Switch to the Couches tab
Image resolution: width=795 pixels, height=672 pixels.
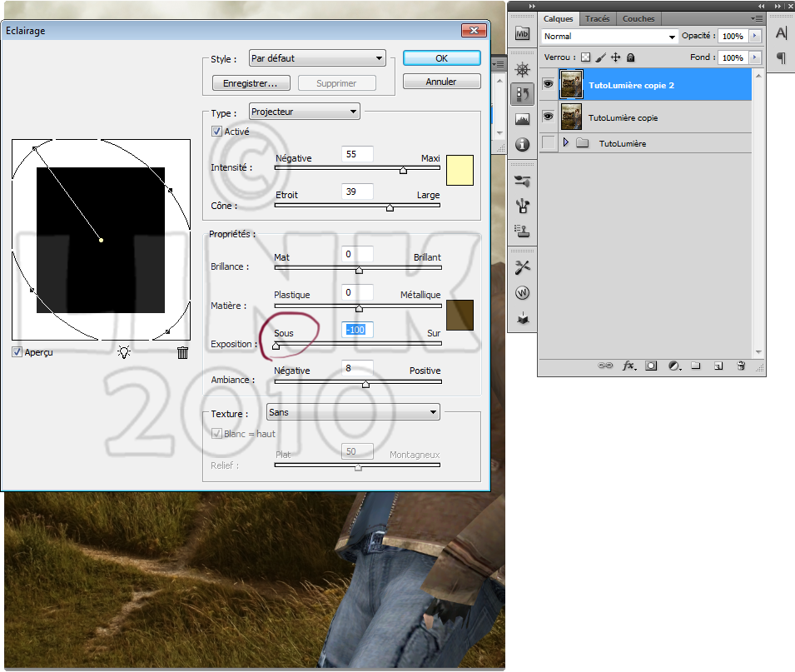click(638, 18)
